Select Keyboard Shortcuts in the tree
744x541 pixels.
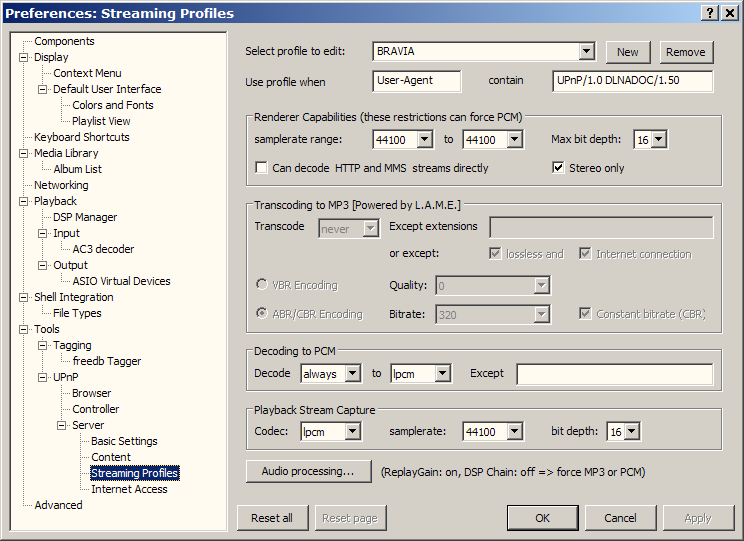[81, 137]
